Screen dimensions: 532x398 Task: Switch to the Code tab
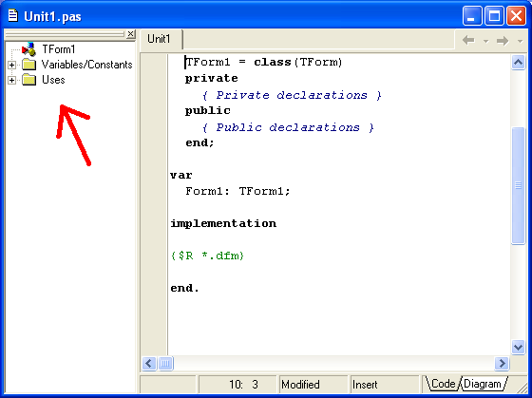point(443,384)
